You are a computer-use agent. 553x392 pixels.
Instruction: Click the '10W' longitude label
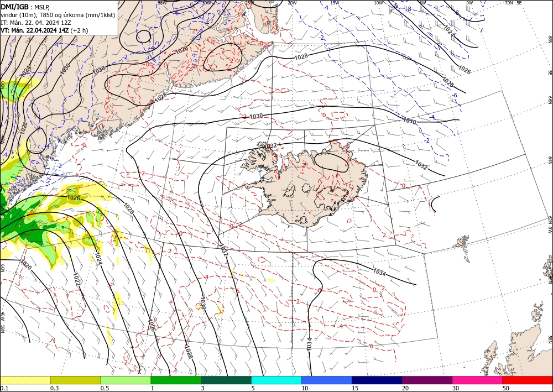(x=378, y=2)
